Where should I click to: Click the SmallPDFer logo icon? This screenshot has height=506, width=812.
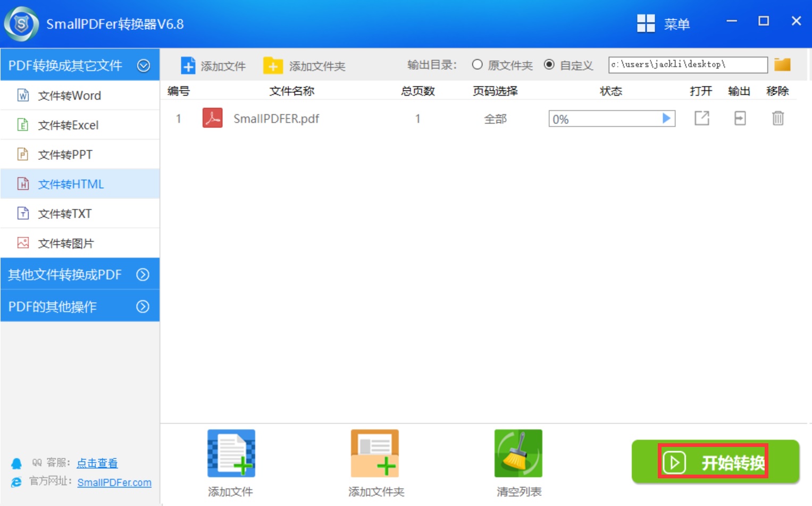[21, 24]
